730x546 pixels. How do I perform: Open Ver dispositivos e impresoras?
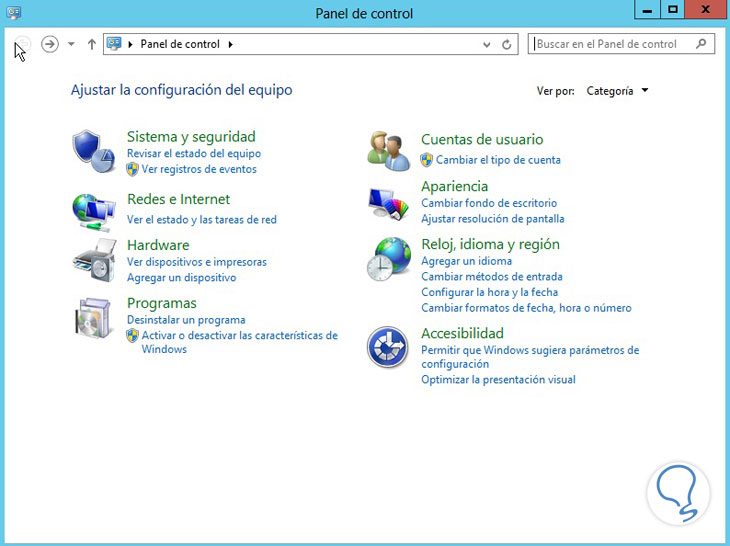click(x=197, y=262)
